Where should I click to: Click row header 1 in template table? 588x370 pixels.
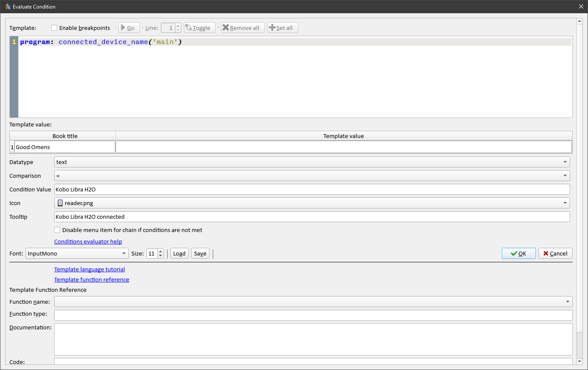[x=12, y=147]
